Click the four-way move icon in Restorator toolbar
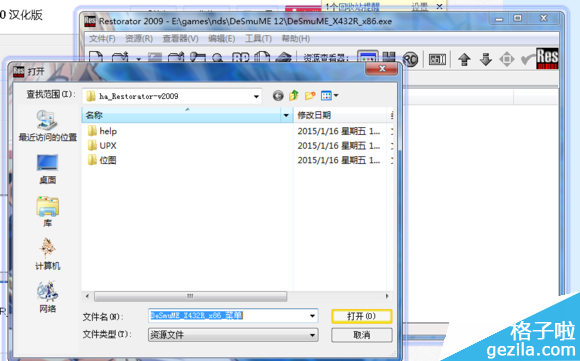 click(507, 59)
